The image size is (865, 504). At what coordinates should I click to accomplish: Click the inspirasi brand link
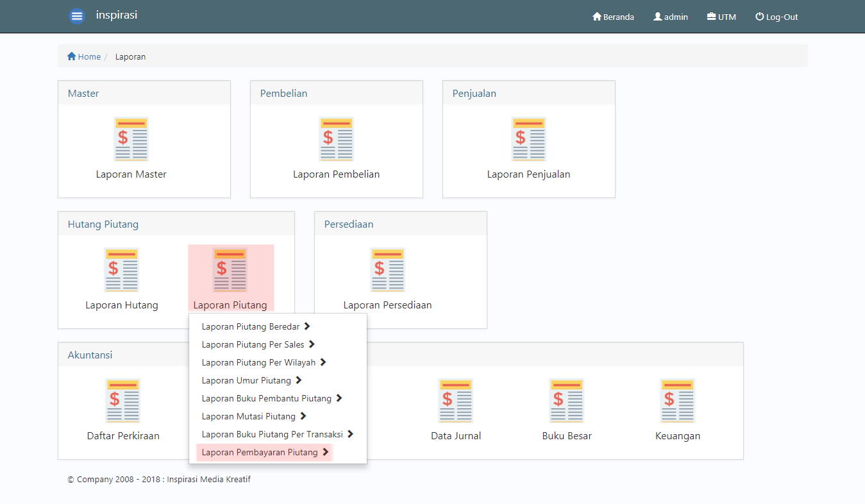(x=117, y=15)
